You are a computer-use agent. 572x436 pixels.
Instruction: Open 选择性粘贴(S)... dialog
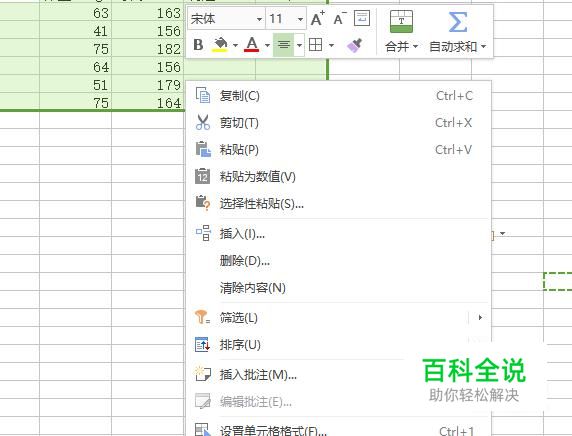(x=339, y=204)
